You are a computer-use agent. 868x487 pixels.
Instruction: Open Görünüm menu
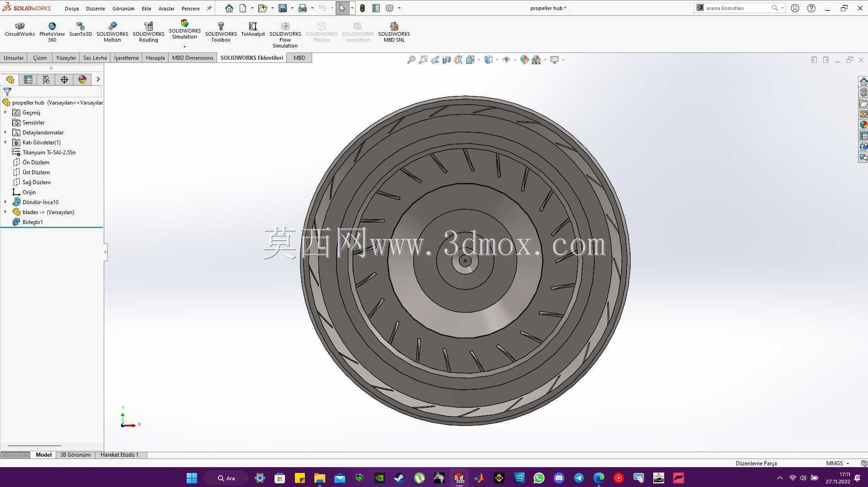[x=123, y=8]
